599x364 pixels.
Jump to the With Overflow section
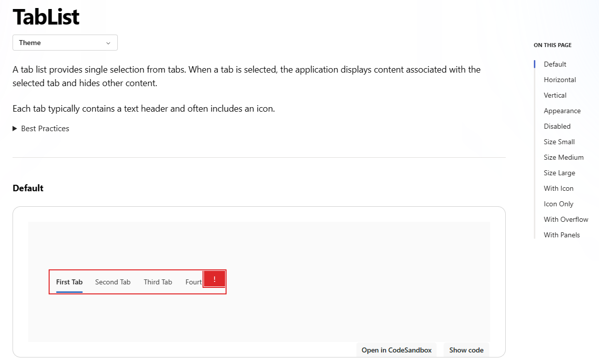[x=566, y=219]
